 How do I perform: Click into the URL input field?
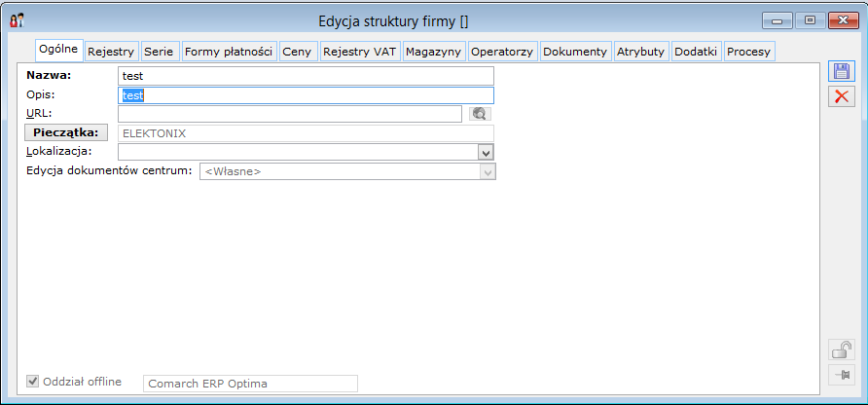tap(289, 114)
